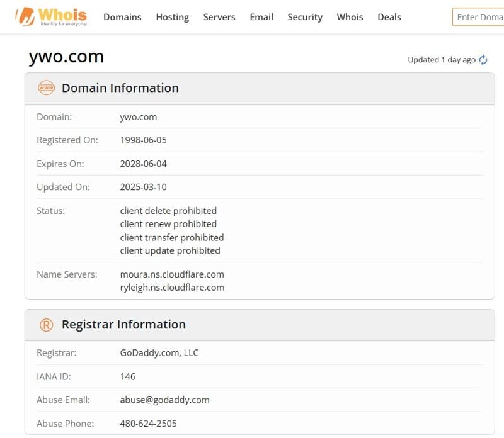
Task: Open the Domains menu
Action: click(x=122, y=17)
